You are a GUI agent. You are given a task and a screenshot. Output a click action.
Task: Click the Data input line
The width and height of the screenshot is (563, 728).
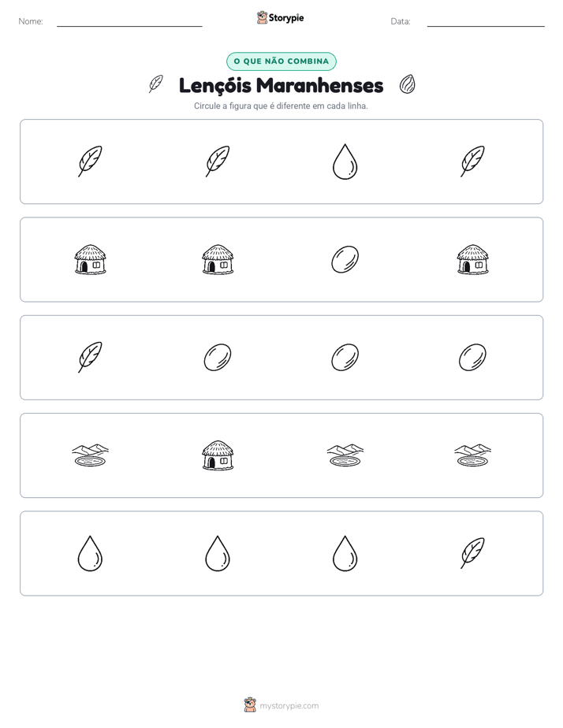click(486, 23)
